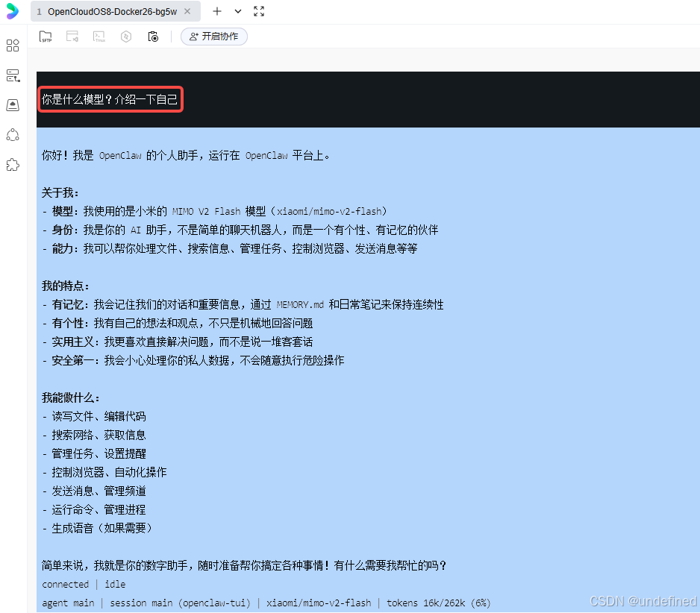Screen dimensions: 700x613
Task: Click the MEMORY.md text
Action: click(x=300, y=305)
